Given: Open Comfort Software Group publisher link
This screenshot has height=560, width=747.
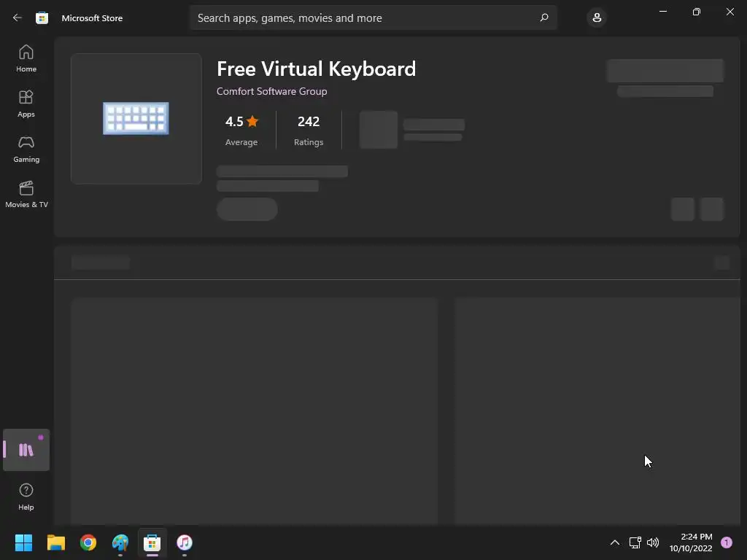Looking at the screenshot, I should click(x=271, y=91).
